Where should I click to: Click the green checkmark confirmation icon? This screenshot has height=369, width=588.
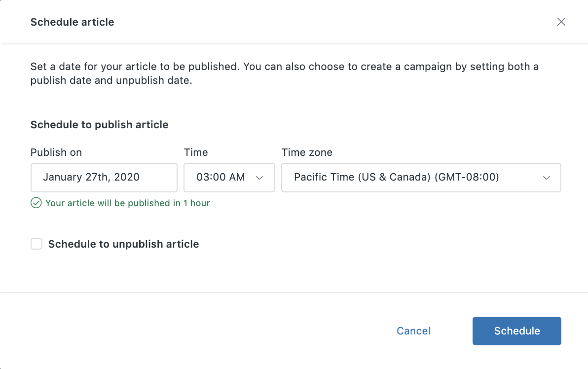point(36,203)
